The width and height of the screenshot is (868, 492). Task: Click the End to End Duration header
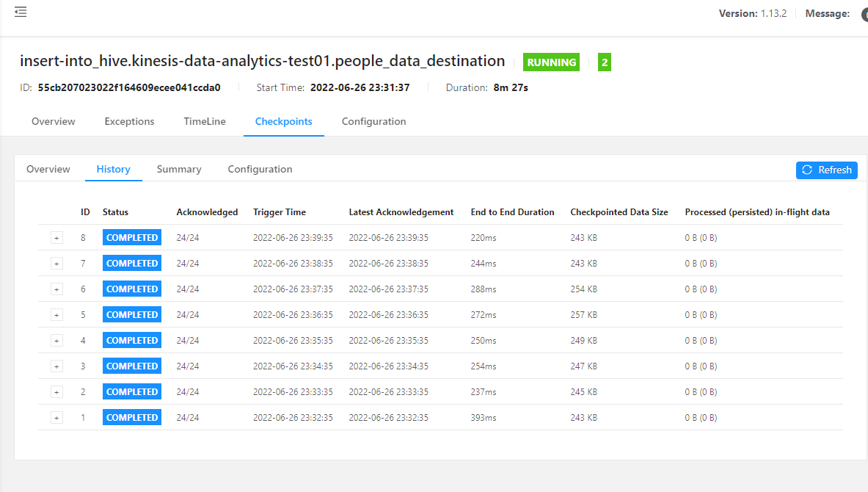tap(512, 212)
